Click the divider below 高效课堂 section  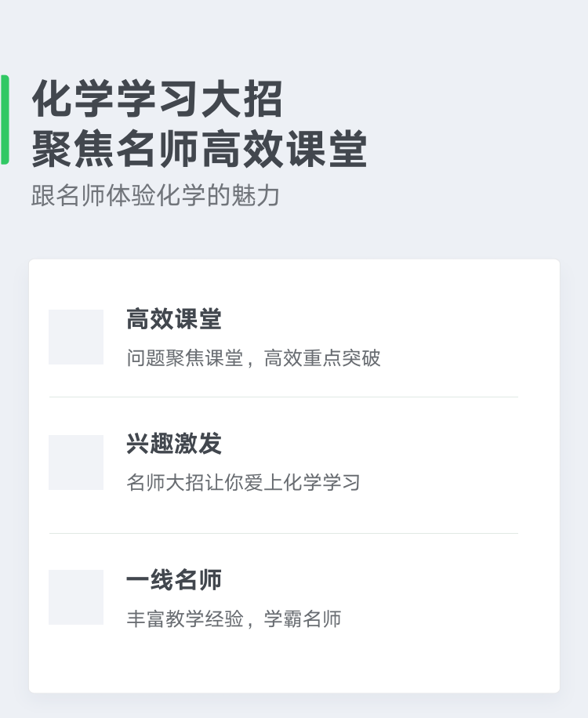[x=284, y=397]
